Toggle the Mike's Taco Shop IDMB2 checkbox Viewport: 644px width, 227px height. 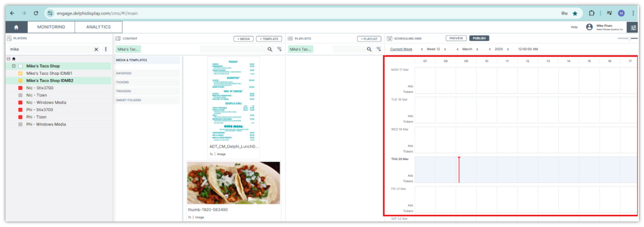point(20,81)
